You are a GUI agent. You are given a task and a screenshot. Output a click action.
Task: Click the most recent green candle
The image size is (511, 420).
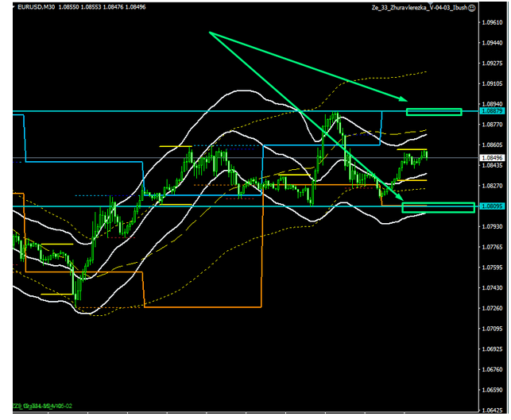(425, 155)
